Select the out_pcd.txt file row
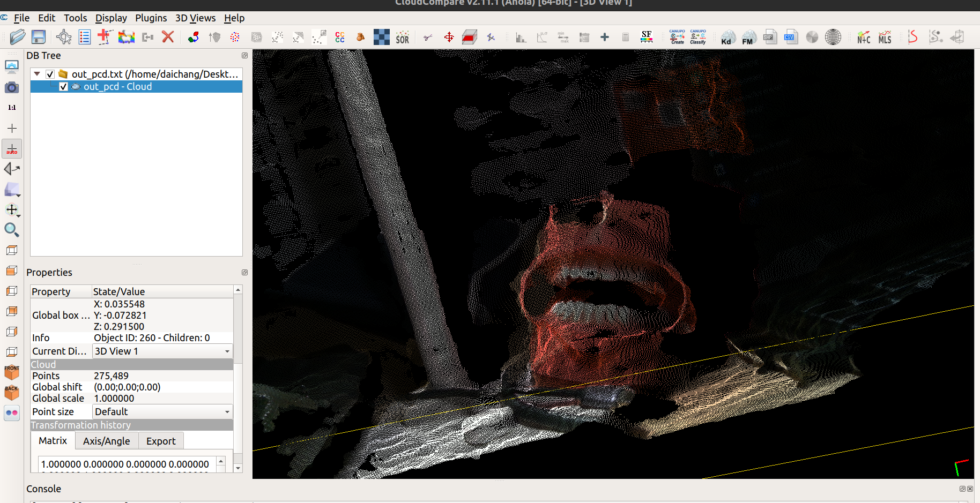The width and height of the screenshot is (980, 503). coord(136,74)
